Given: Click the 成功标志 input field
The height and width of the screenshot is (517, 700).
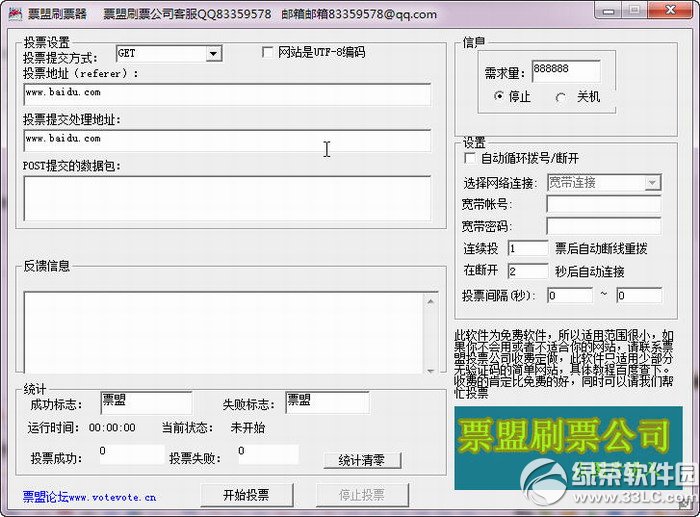Looking at the screenshot, I should (x=132, y=402).
